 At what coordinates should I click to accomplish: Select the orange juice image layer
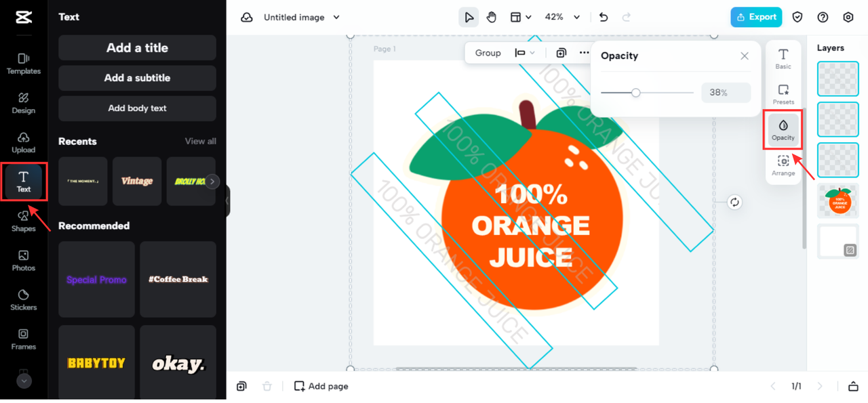pyautogui.click(x=838, y=200)
